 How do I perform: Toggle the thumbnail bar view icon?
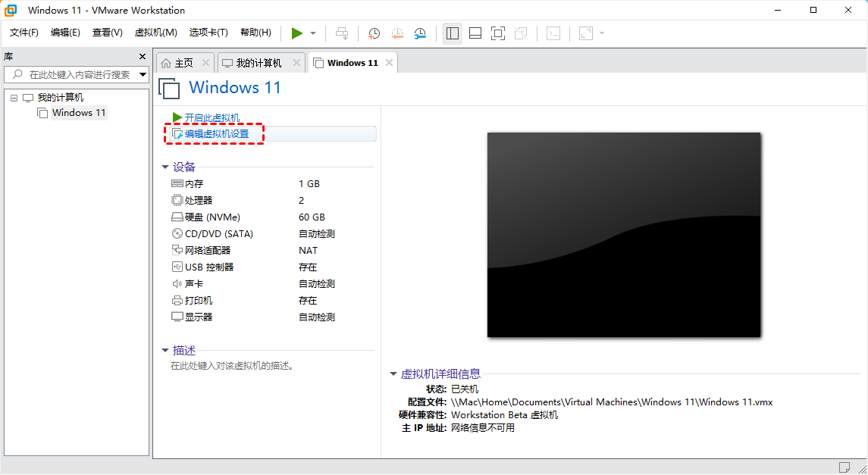[475, 33]
